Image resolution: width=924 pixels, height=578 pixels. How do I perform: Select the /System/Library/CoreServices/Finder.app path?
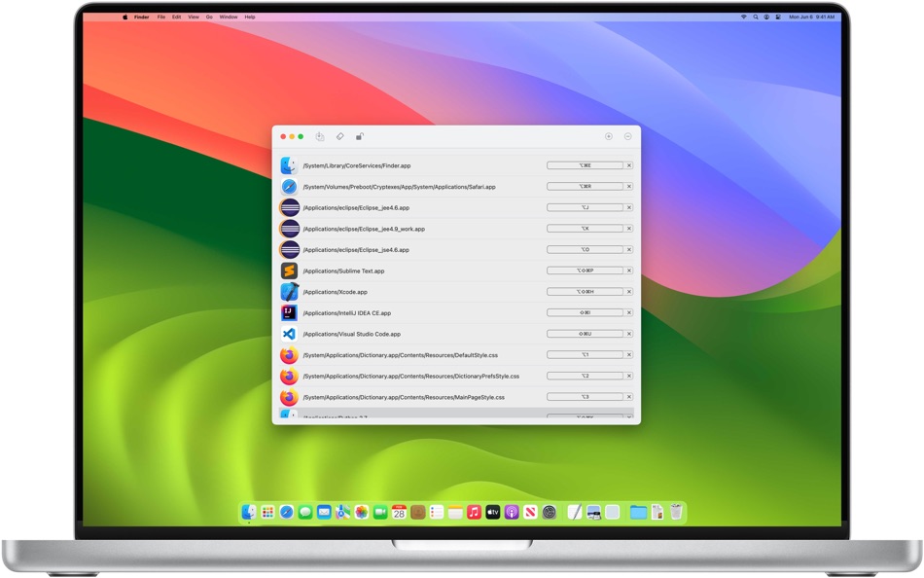pyautogui.click(x=357, y=165)
